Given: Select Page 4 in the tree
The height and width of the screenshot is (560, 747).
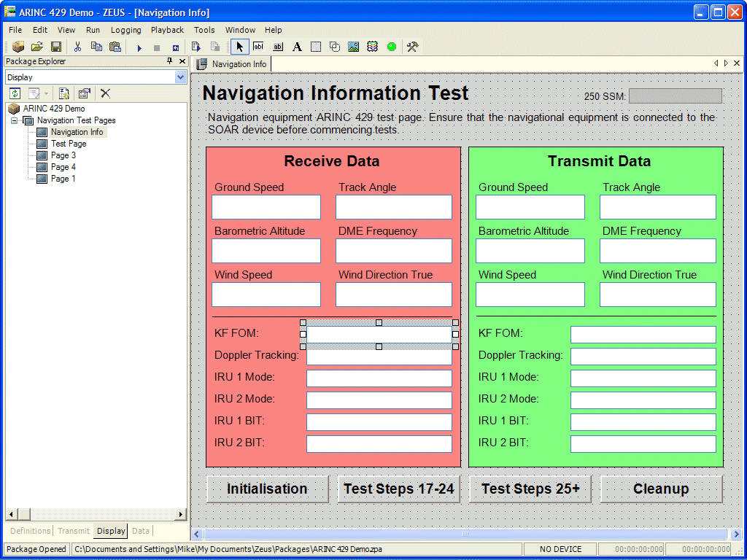Looking at the screenshot, I should click(x=63, y=167).
